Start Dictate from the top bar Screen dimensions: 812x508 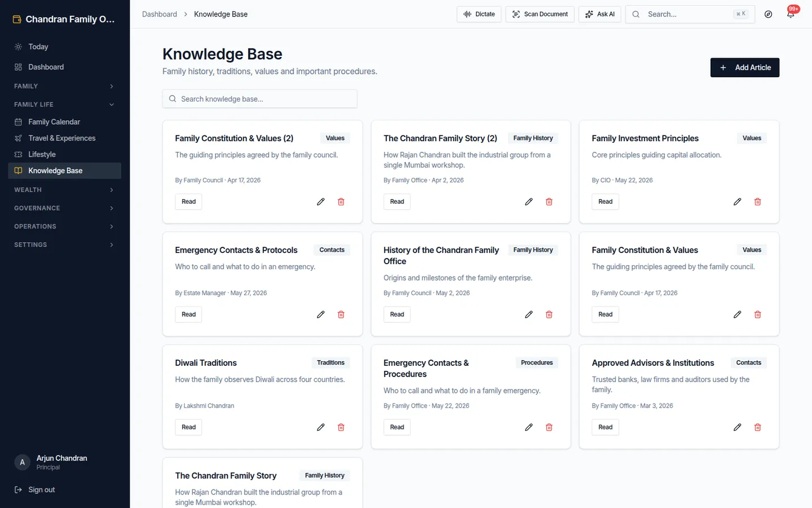click(x=479, y=14)
